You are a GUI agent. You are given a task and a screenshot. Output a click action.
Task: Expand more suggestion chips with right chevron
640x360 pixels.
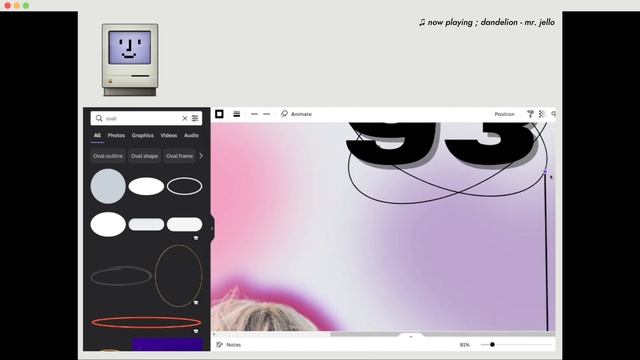pyautogui.click(x=201, y=156)
